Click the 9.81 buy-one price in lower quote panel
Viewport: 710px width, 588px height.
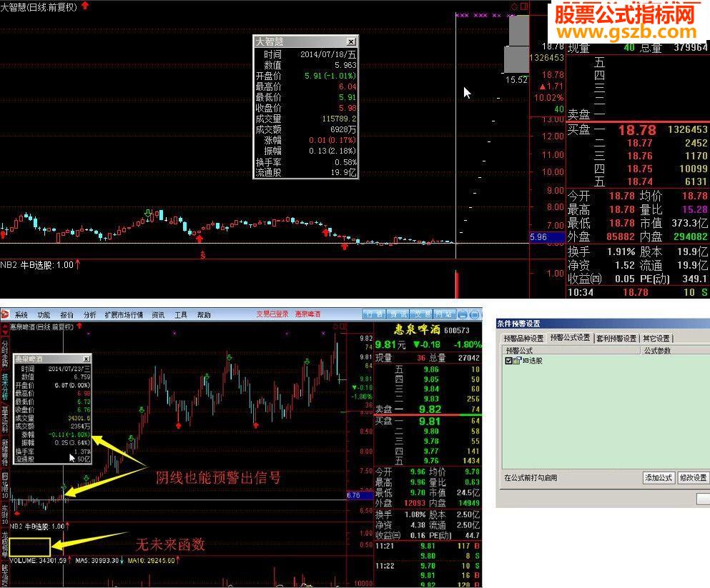(430, 422)
